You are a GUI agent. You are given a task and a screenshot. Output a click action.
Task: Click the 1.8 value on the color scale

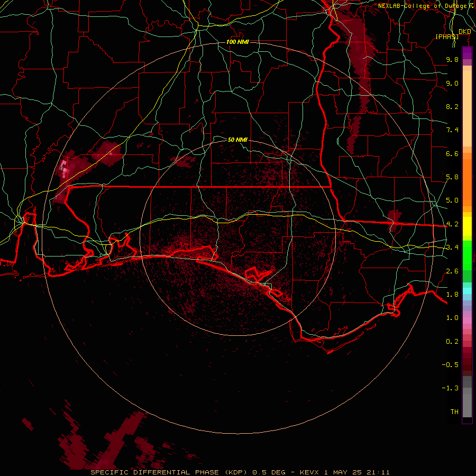[x=452, y=295]
